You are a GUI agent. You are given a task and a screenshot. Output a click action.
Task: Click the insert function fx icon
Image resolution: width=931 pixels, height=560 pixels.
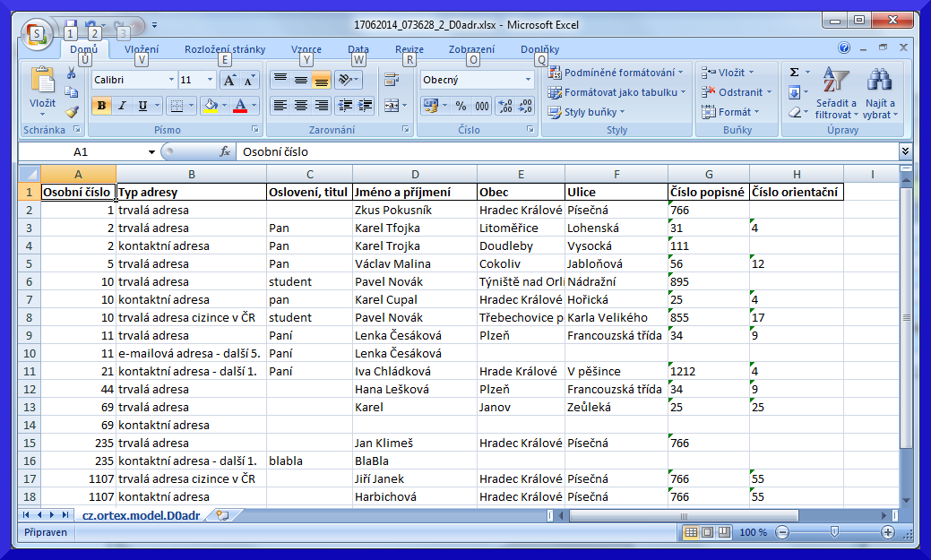[x=225, y=152]
